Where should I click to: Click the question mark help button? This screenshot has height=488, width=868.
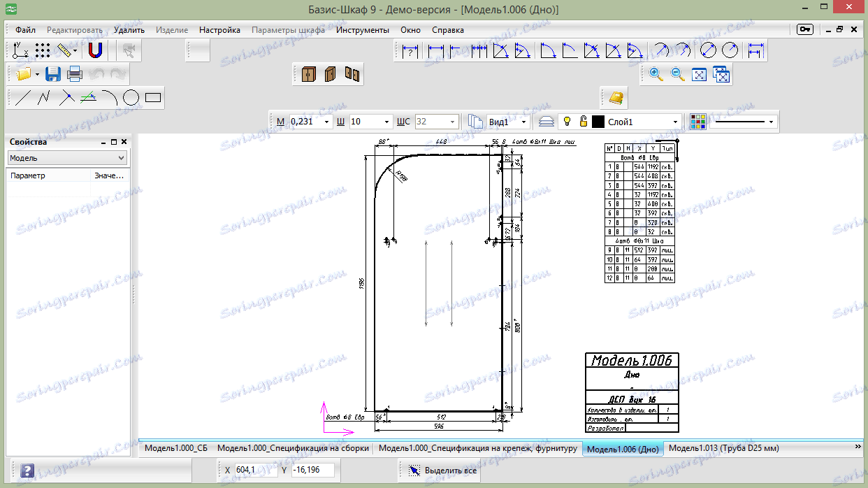click(27, 471)
